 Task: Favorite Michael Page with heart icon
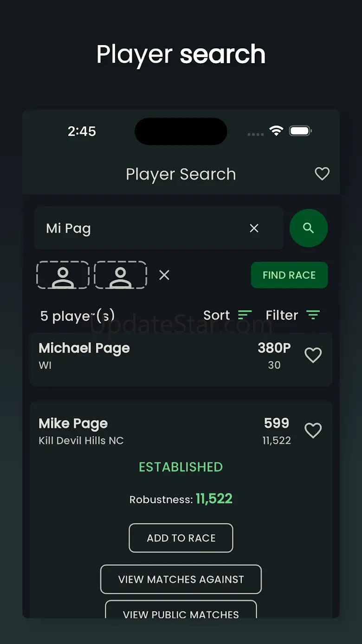pyautogui.click(x=313, y=355)
